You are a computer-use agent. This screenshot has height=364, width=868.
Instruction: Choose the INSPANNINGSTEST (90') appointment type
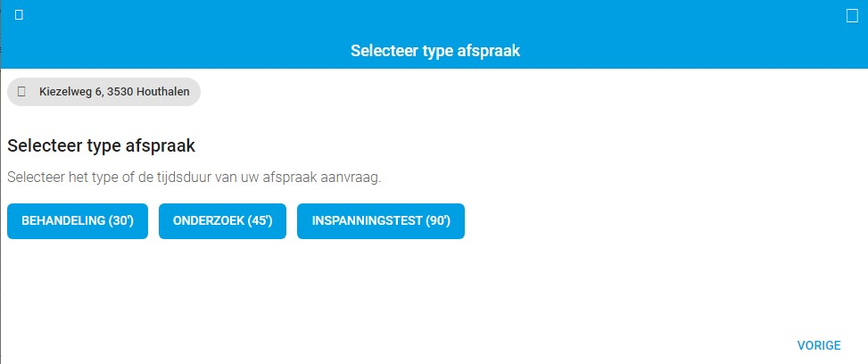coord(381,221)
